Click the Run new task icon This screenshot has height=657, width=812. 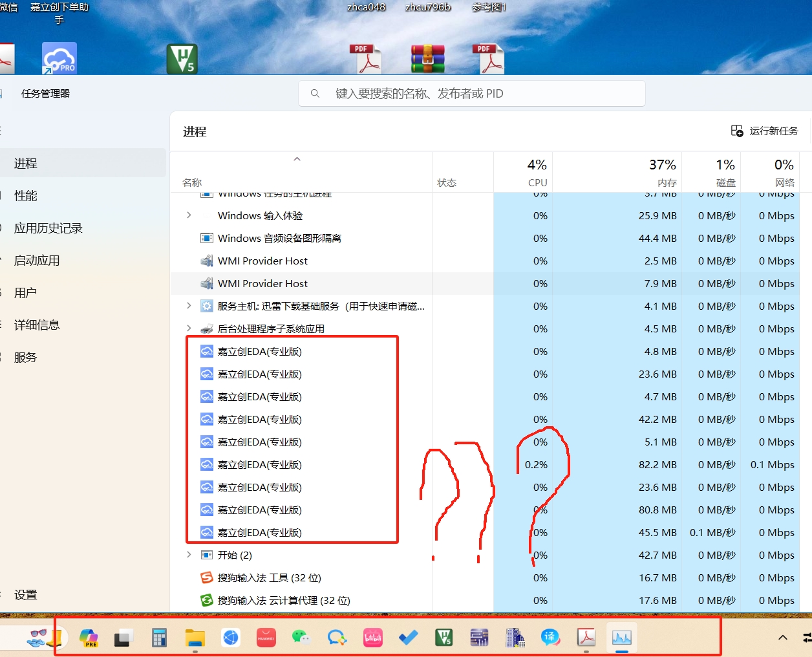737,131
